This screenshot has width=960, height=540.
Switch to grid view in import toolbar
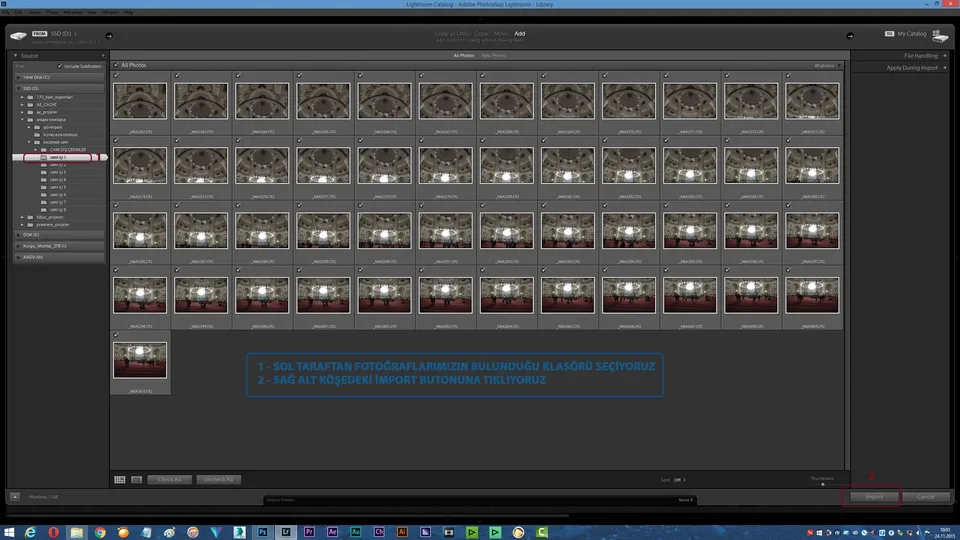[x=120, y=479]
